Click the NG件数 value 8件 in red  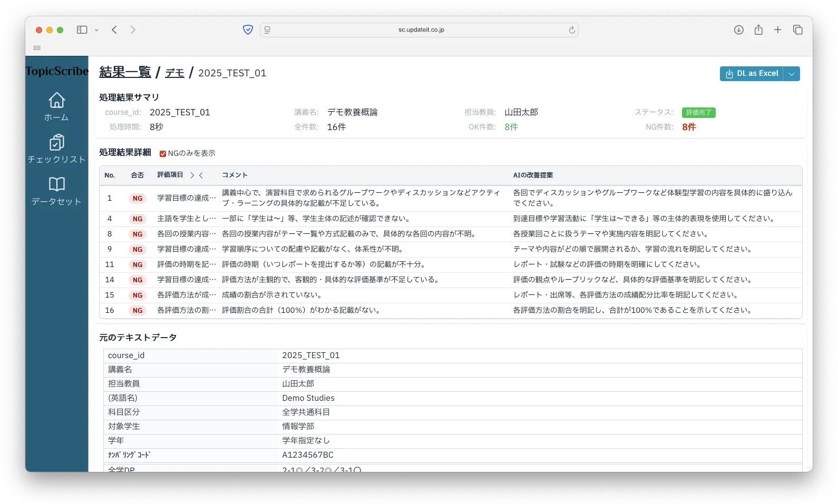click(x=689, y=127)
